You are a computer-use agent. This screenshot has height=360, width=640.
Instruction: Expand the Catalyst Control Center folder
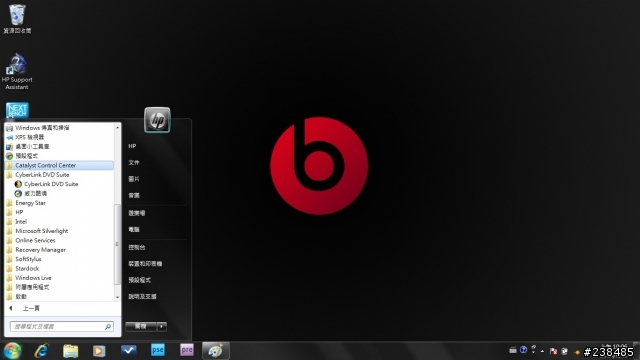point(59,165)
